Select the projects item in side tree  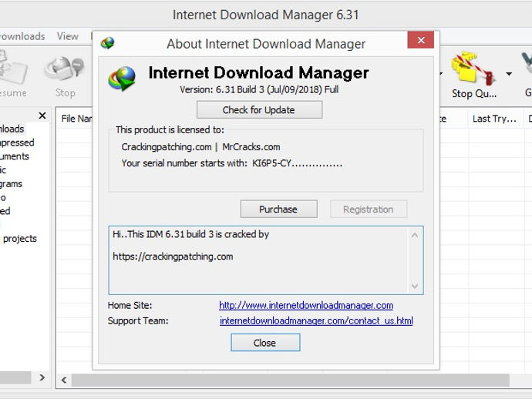[20, 239]
